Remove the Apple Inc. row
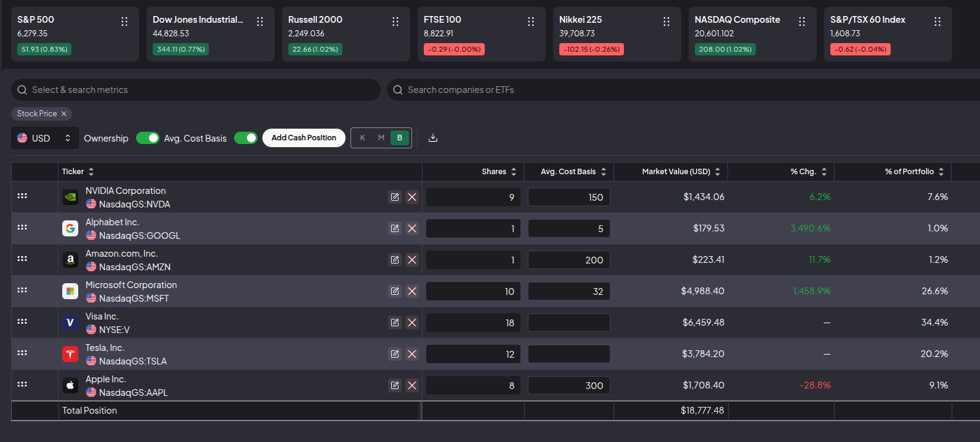Image resolution: width=980 pixels, height=442 pixels. (x=412, y=385)
